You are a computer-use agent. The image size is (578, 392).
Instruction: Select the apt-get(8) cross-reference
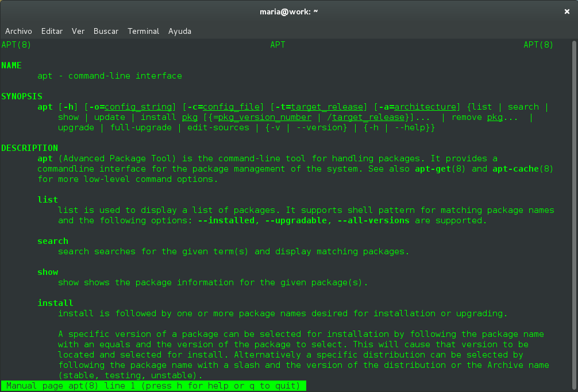pos(442,169)
